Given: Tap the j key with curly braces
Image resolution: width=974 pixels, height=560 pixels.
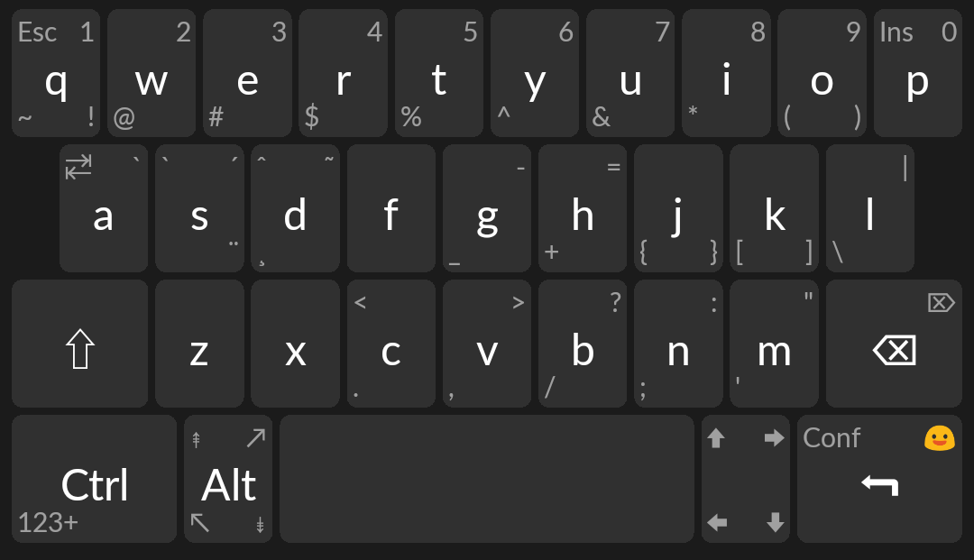Looking at the screenshot, I should point(678,208).
